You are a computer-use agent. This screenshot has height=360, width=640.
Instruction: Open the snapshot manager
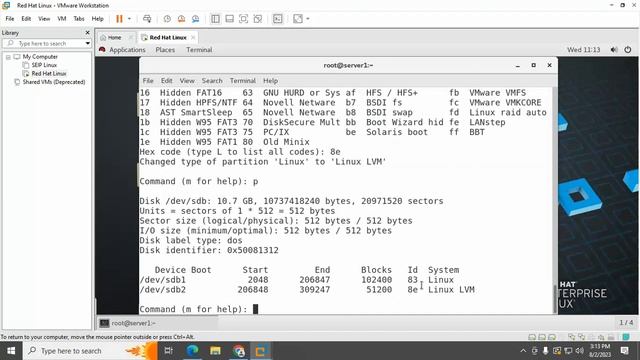click(196, 19)
